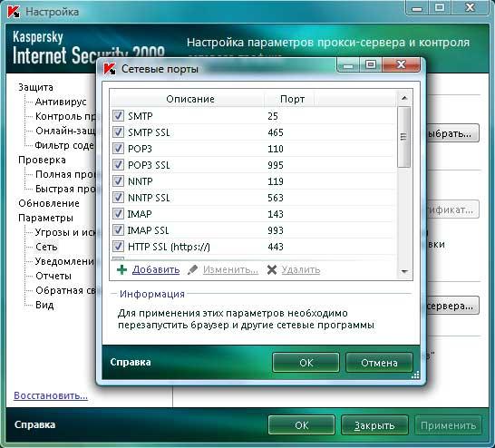Click the green plus icon beside Добавить
Screen dimensions: 495x448
point(121,270)
